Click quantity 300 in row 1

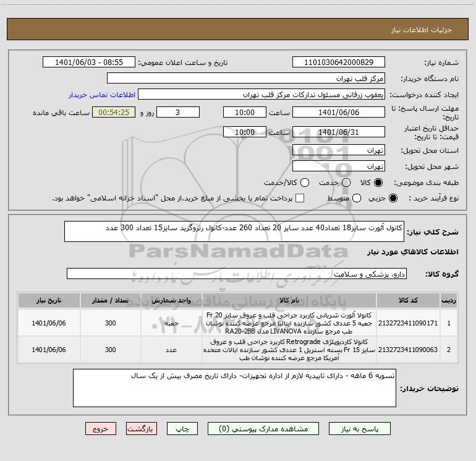(111, 323)
